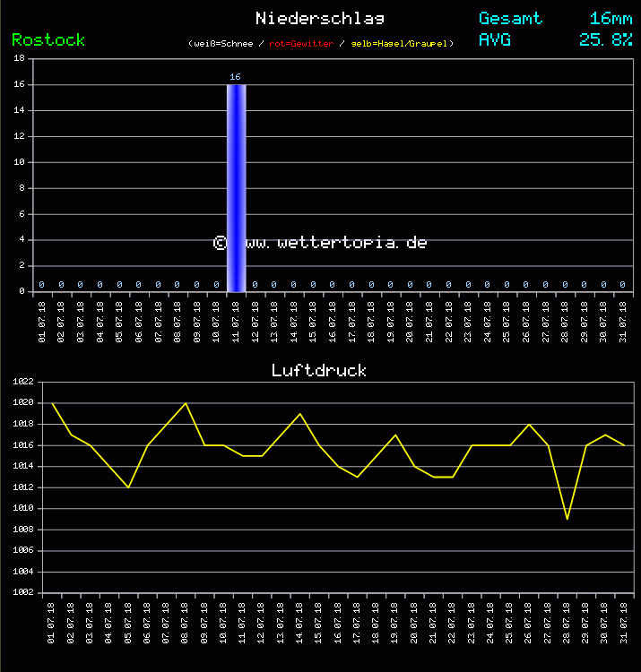The height and width of the screenshot is (672, 641).
Task: Click the pressure line's lowest point on 28.07.18
Action: tap(567, 519)
